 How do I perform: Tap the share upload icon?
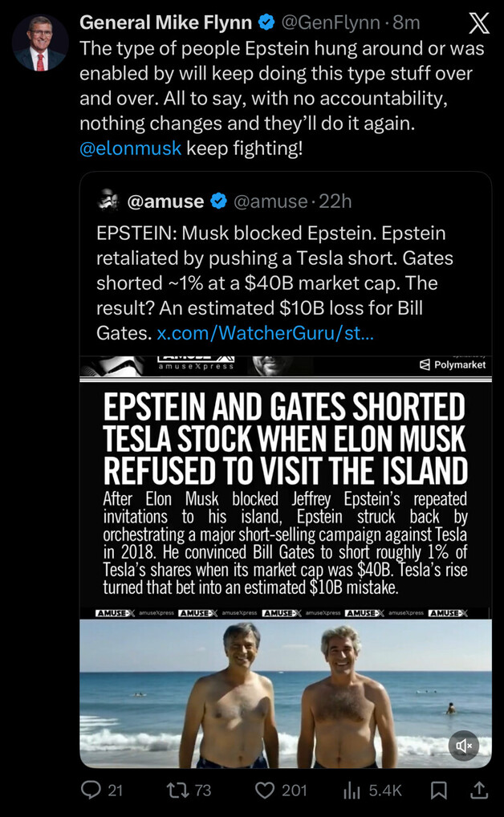478,791
